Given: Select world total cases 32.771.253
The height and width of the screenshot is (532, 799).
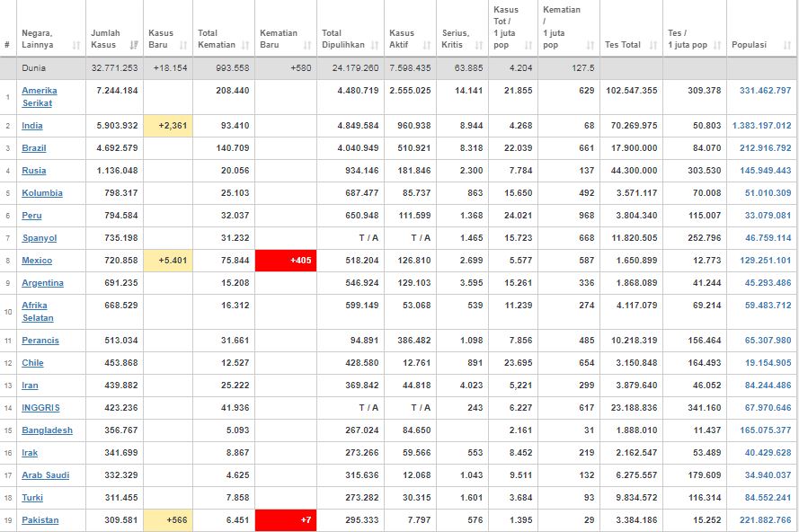Looking at the screenshot, I should tap(115, 67).
